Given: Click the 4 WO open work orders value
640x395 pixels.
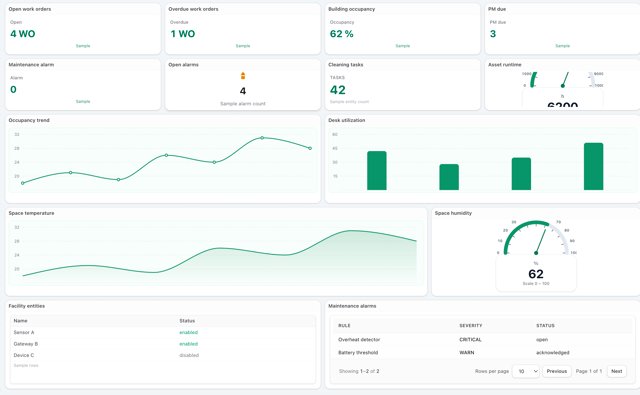Looking at the screenshot, I should click(23, 34).
